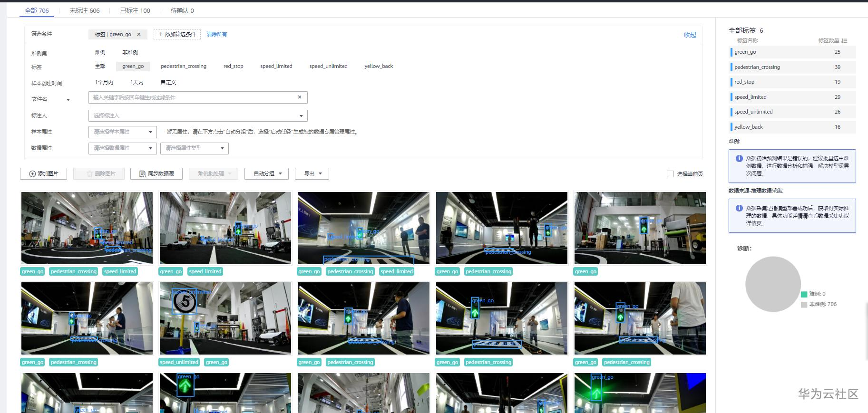This screenshot has height=413, width=868.
Task: Switch to the 全部 706 tab
Action: (x=37, y=10)
